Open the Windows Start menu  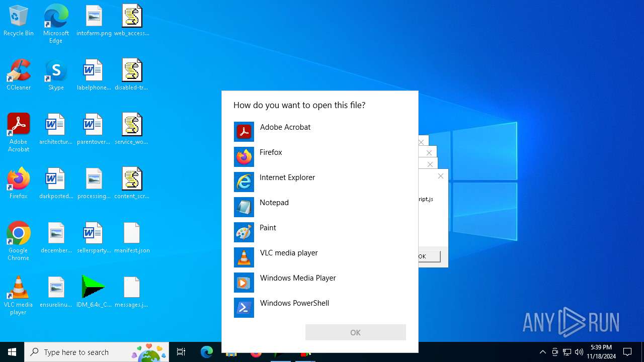pyautogui.click(x=12, y=352)
